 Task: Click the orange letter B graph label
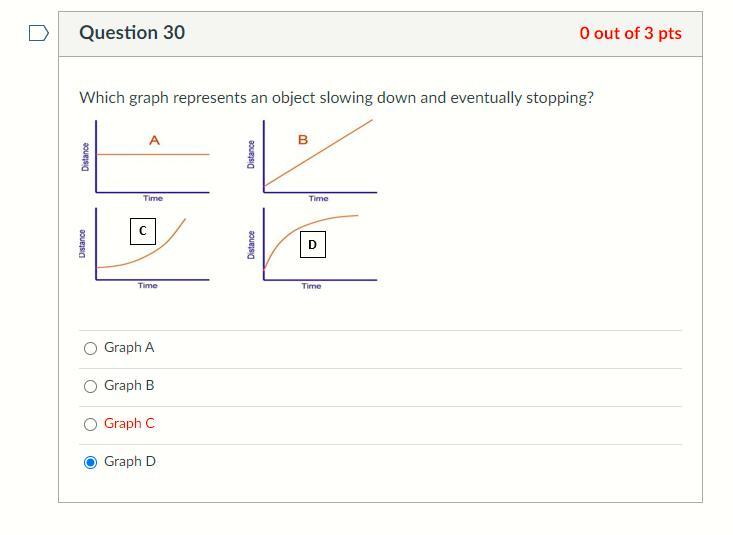point(303,139)
